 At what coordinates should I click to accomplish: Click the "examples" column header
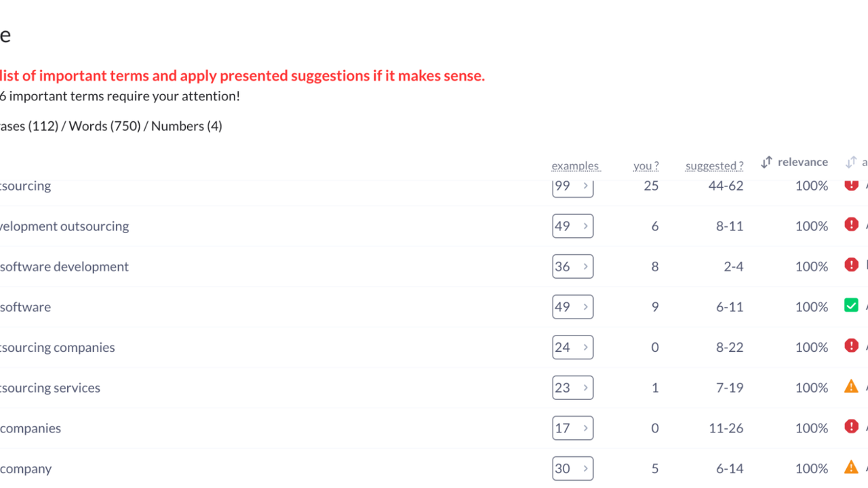click(x=575, y=166)
